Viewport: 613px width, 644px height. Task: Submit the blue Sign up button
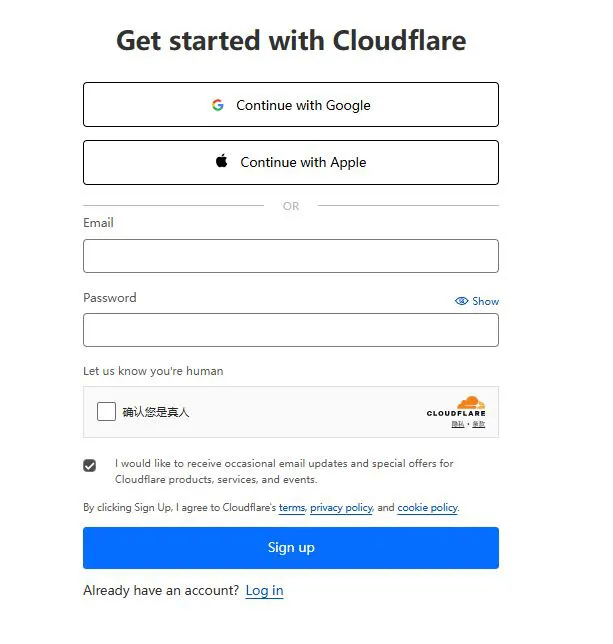pos(291,548)
